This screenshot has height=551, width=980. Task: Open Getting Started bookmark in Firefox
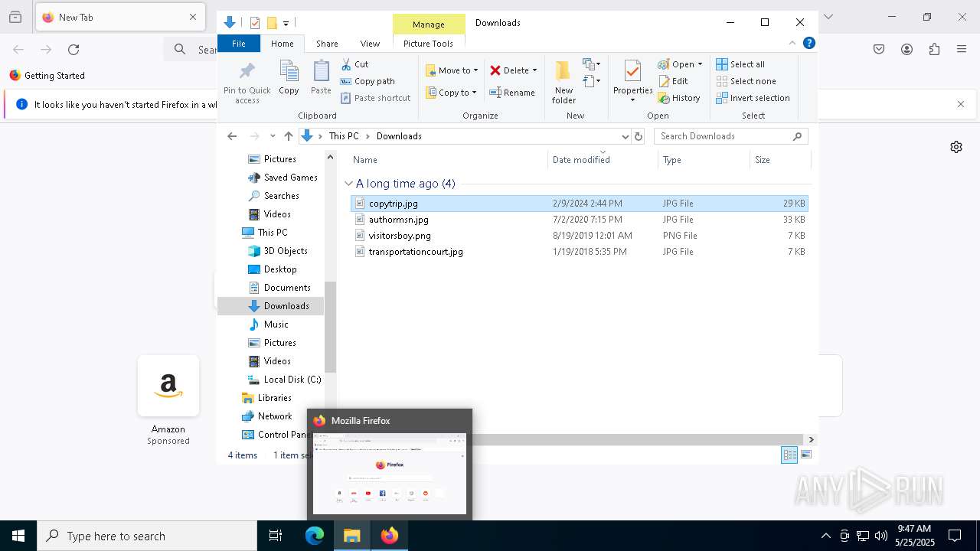pyautogui.click(x=47, y=76)
